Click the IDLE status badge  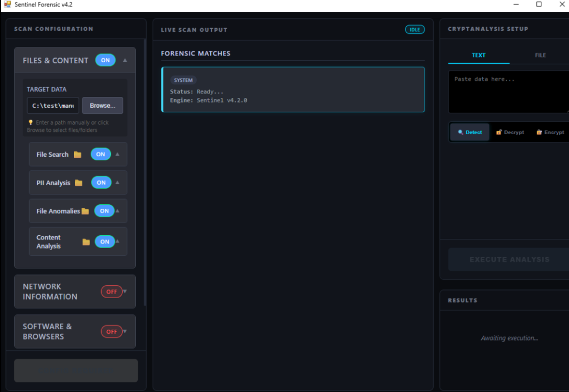(415, 30)
